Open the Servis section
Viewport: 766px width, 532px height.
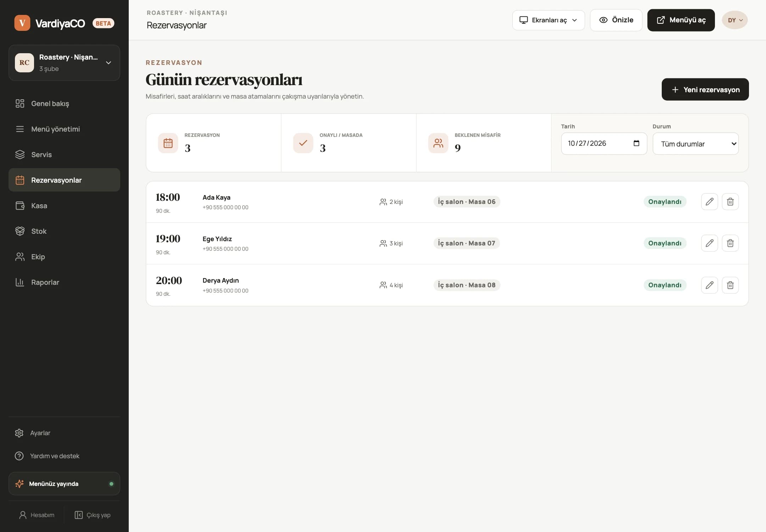(64, 155)
